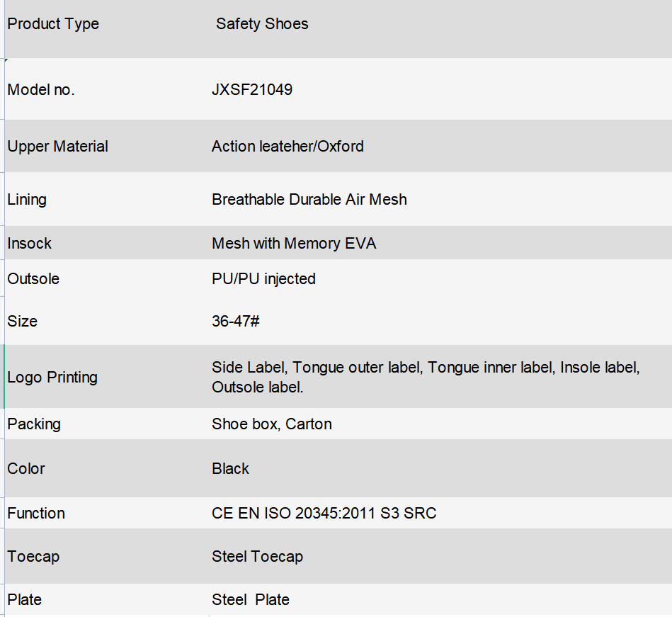The width and height of the screenshot is (672, 617).
Task: Click the PU/PU injected outsole cell
Action: (440, 278)
